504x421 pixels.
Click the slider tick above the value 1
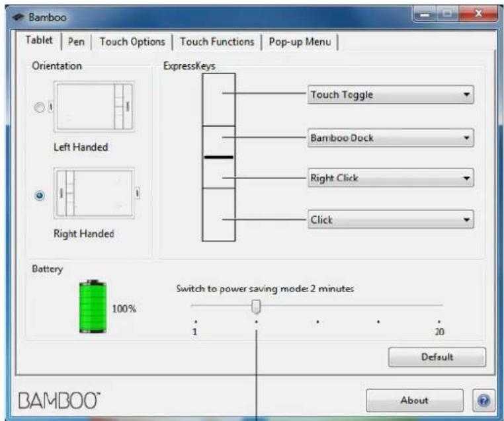click(x=196, y=321)
